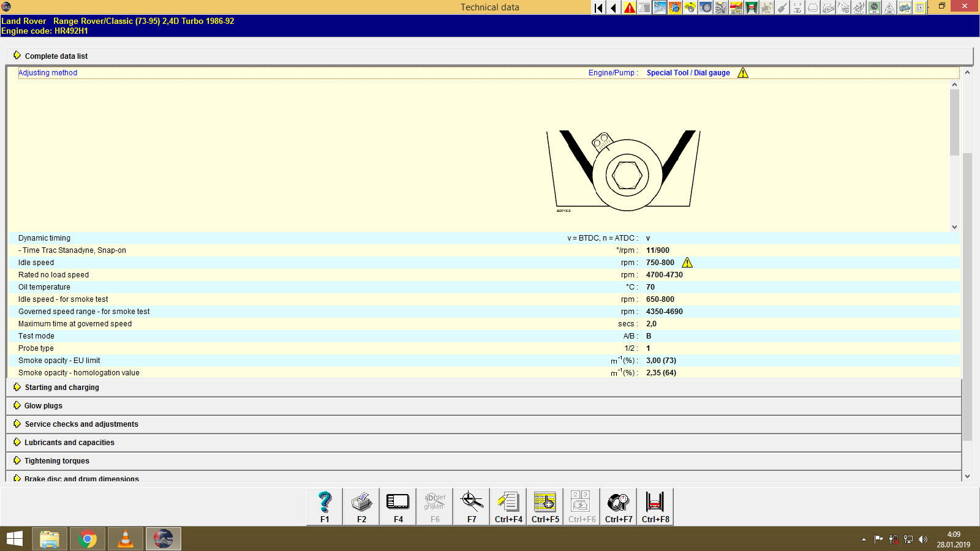Click the red warning triangle in the top toolbar

(629, 8)
